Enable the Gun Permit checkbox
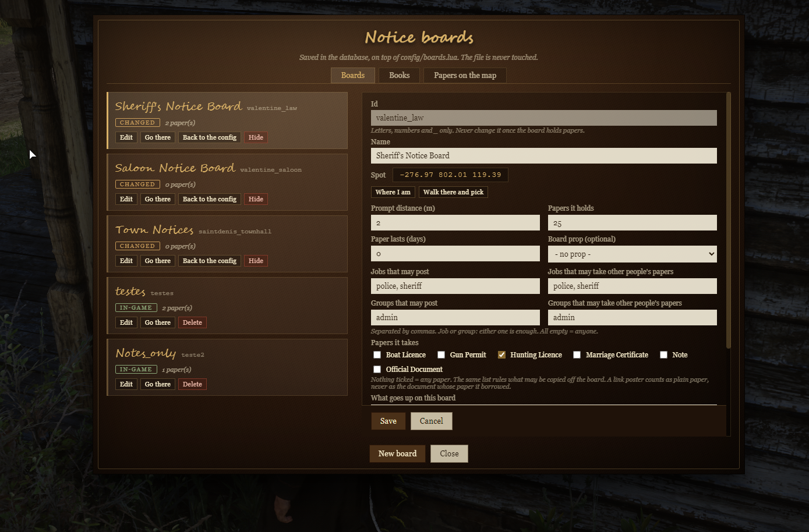Viewport: 809px width, 532px height. coord(441,355)
